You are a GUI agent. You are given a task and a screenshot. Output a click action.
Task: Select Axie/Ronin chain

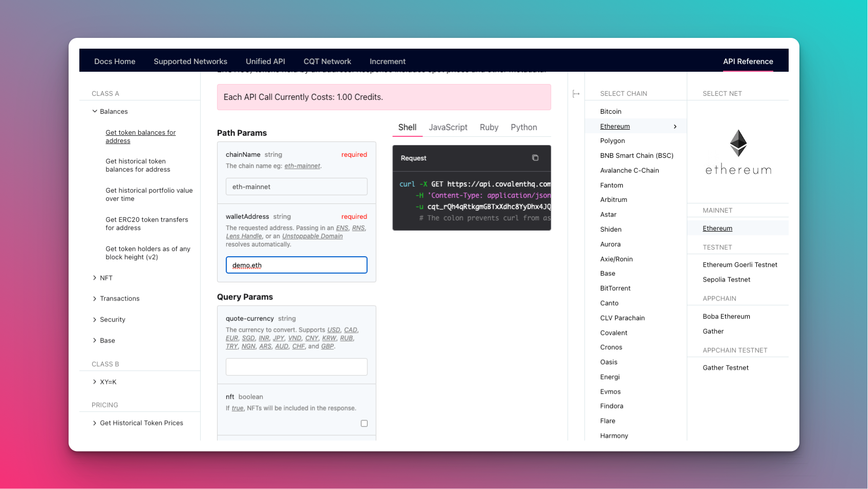point(617,259)
